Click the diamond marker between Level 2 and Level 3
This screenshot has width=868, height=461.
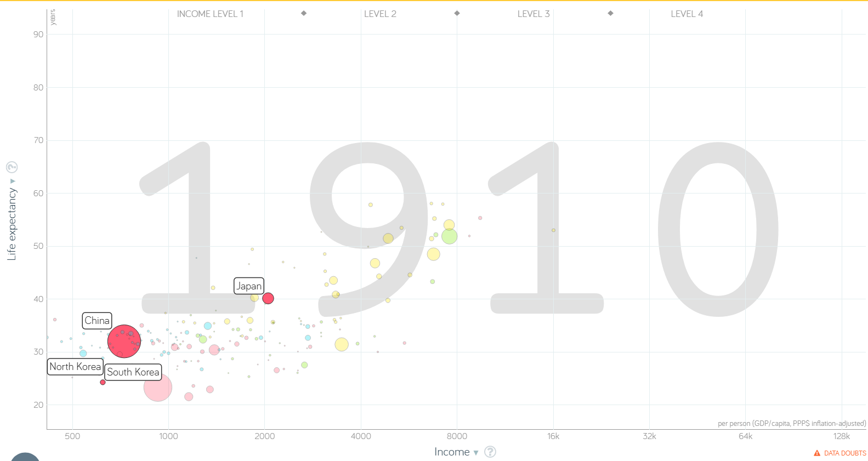(457, 13)
